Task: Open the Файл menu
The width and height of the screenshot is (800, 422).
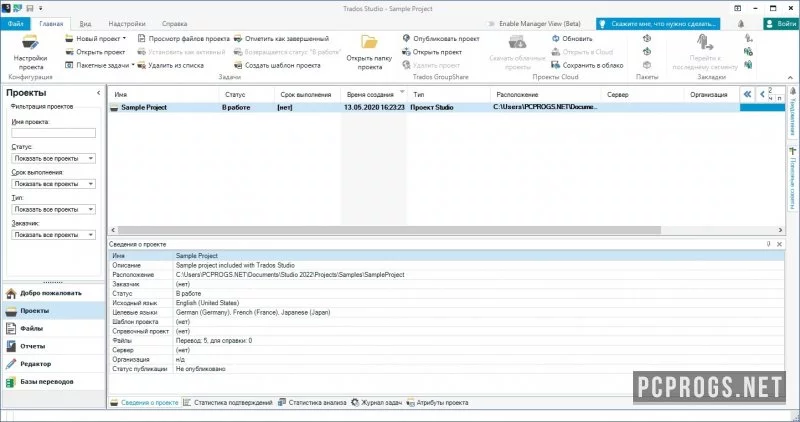Action: (x=15, y=23)
